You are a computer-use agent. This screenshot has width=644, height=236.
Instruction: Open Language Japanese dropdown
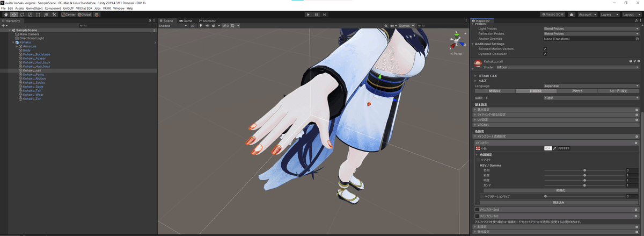591,86
